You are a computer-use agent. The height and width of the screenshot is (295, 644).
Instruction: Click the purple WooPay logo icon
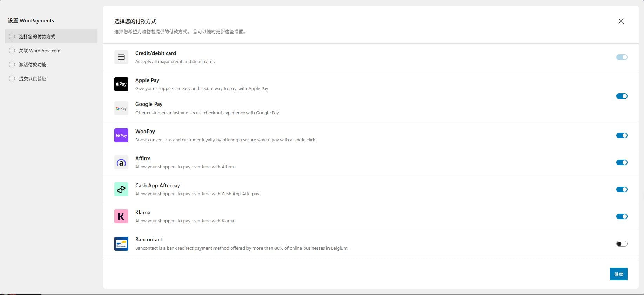pyautogui.click(x=121, y=135)
